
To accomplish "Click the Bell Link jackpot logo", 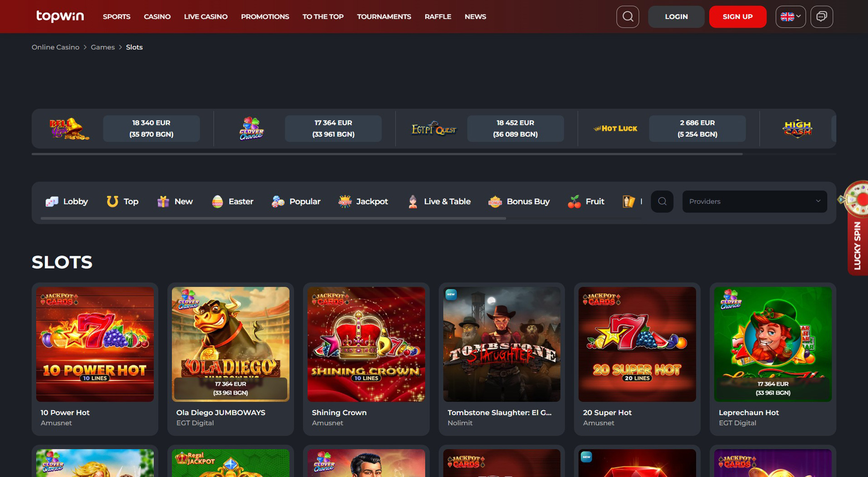I will [x=69, y=129].
